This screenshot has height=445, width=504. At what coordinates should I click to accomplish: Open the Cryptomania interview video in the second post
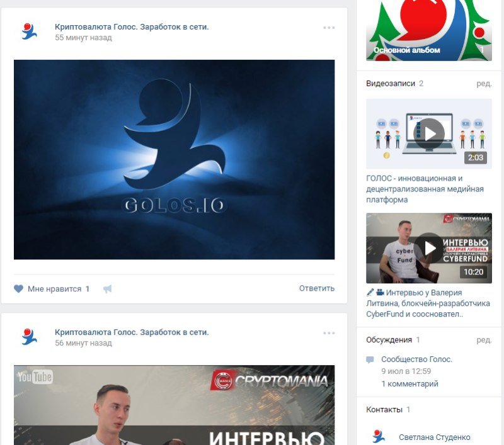(x=175, y=405)
